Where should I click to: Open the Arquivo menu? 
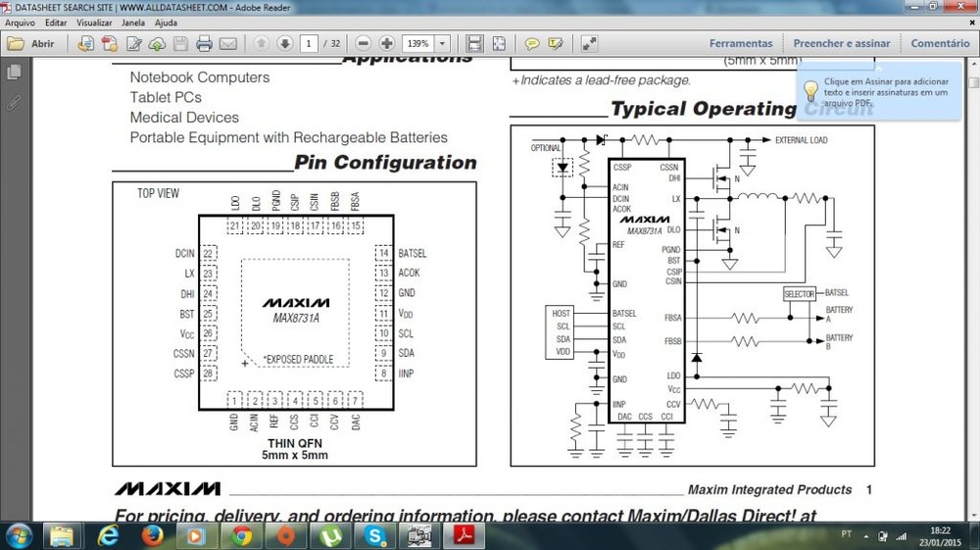(21, 22)
